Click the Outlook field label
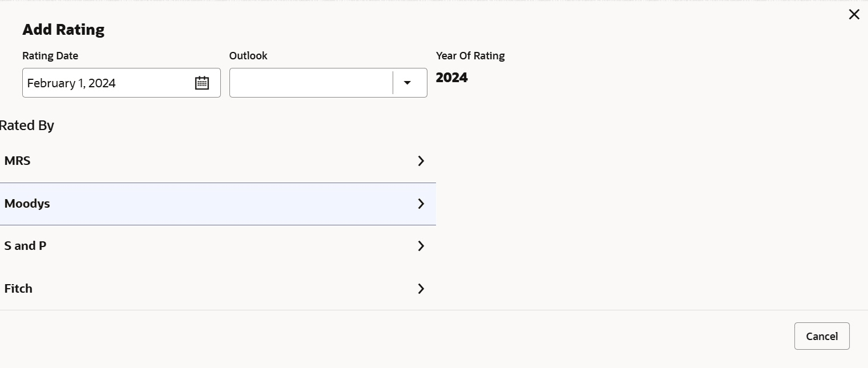The width and height of the screenshot is (868, 368). (x=248, y=56)
